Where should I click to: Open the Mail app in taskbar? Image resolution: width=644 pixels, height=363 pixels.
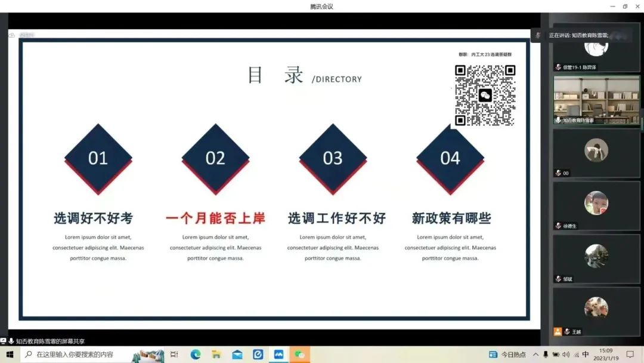pyautogui.click(x=237, y=354)
